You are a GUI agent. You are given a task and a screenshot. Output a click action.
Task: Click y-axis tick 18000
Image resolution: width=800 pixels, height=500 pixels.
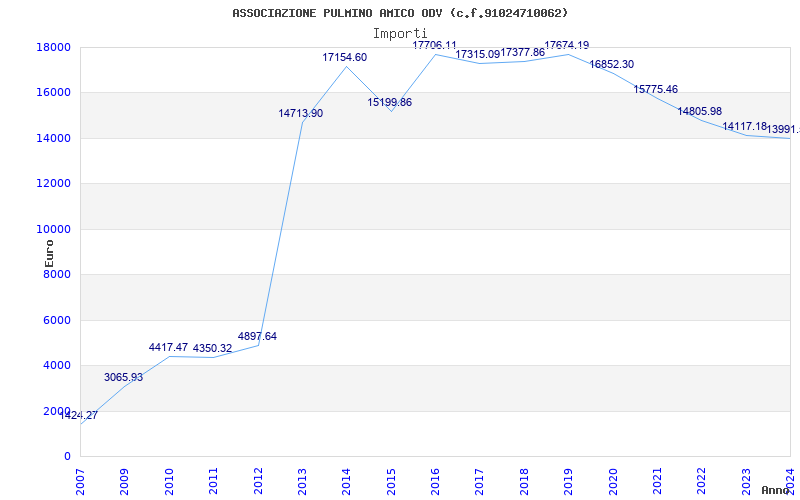point(53,47)
